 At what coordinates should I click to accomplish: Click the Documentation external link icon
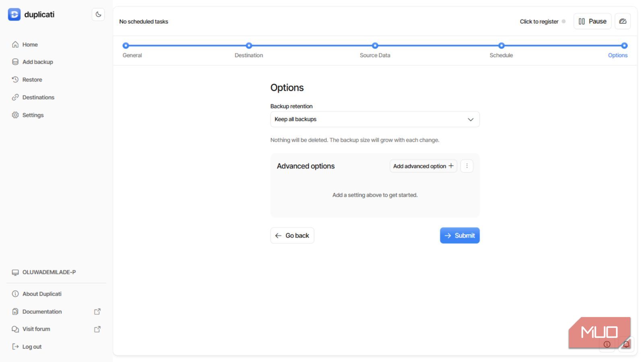click(97, 312)
